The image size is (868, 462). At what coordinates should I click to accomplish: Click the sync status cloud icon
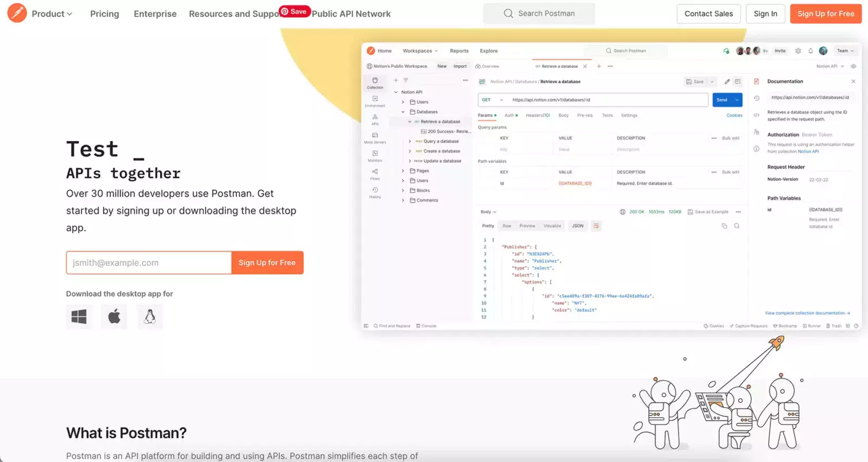[726, 51]
